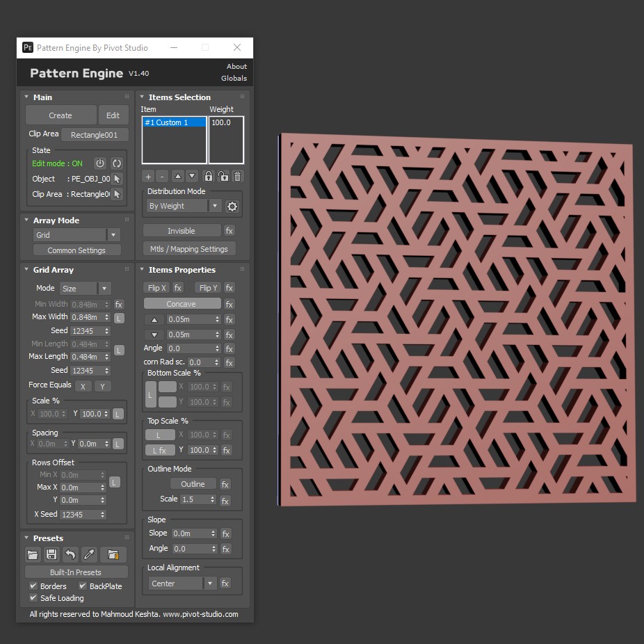
Task: Open Common Settings
Action: [77, 250]
